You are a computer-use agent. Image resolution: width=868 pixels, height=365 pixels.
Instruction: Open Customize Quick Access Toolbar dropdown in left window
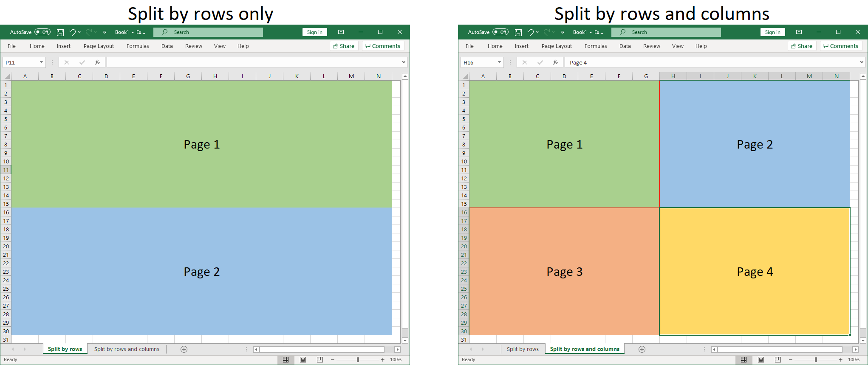pos(105,32)
